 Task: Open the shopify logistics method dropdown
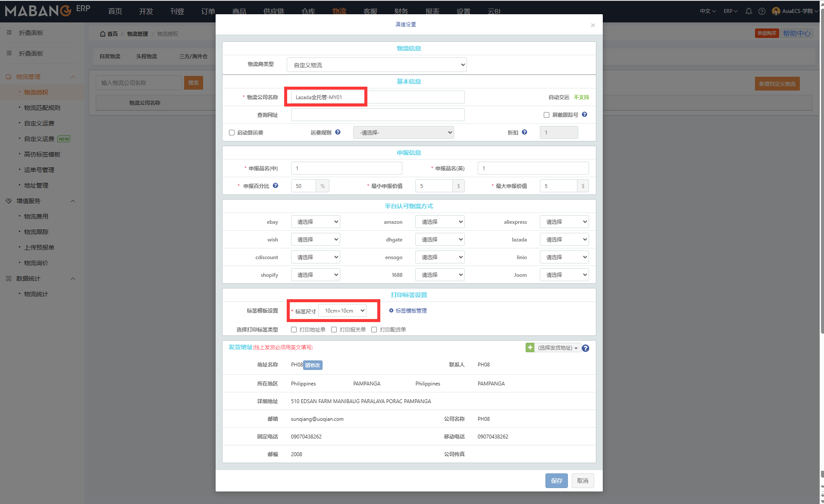click(315, 275)
